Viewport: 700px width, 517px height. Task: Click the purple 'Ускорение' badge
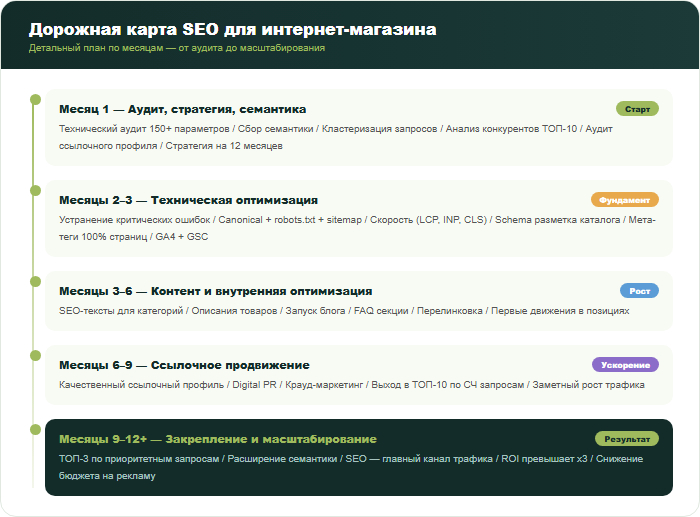[625, 365]
